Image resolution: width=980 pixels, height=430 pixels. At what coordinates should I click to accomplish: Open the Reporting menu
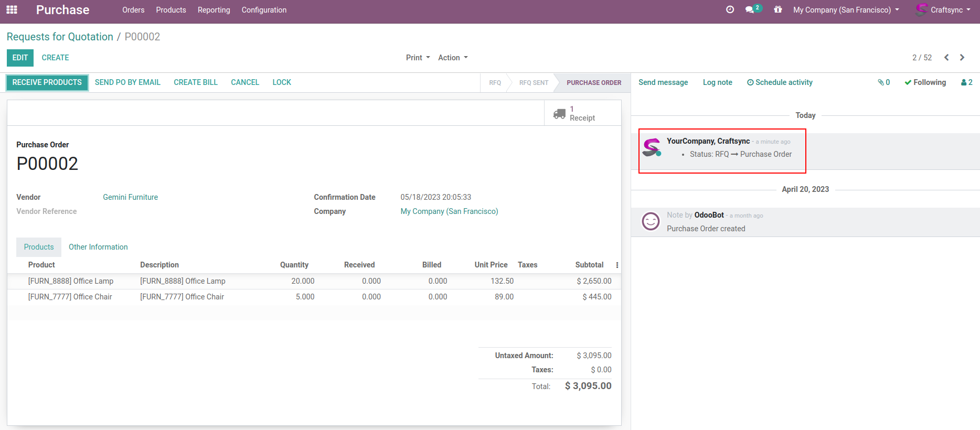(x=214, y=10)
